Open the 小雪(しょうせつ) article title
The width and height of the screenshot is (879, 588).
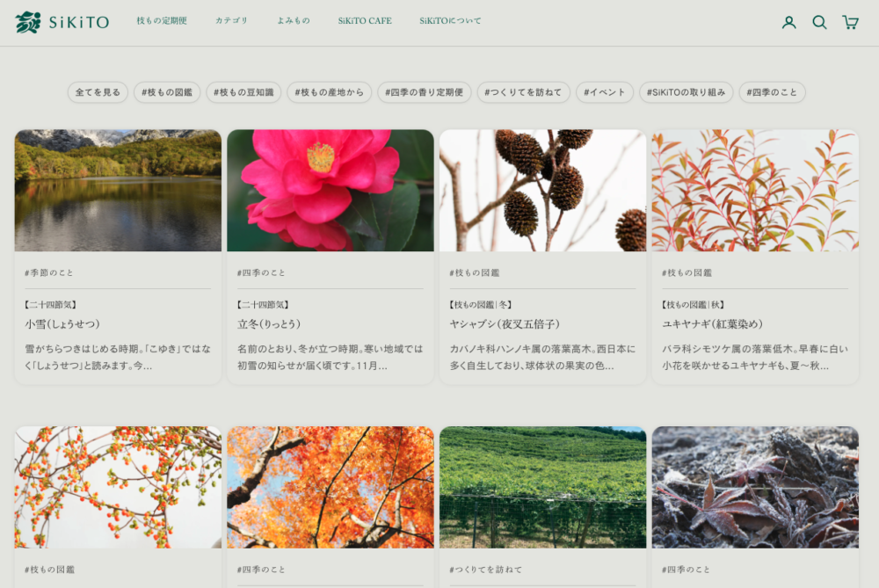pyautogui.click(x=62, y=324)
